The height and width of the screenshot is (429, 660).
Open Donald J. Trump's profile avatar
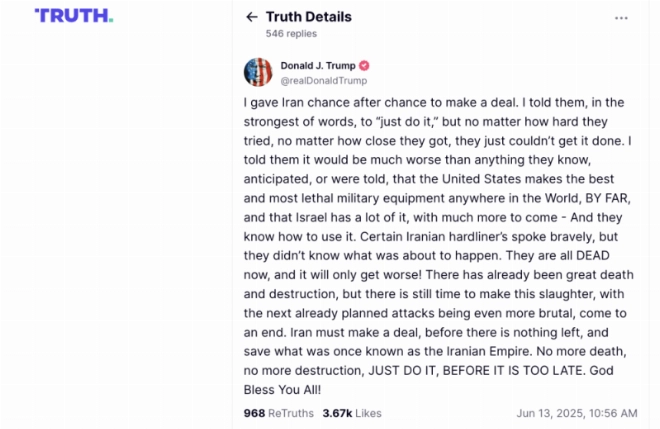pyautogui.click(x=258, y=72)
